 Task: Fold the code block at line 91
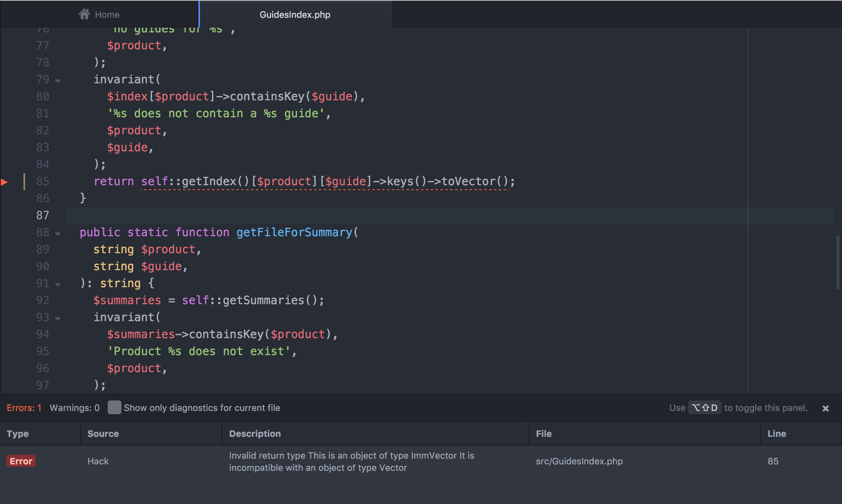pyautogui.click(x=58, y=284)
